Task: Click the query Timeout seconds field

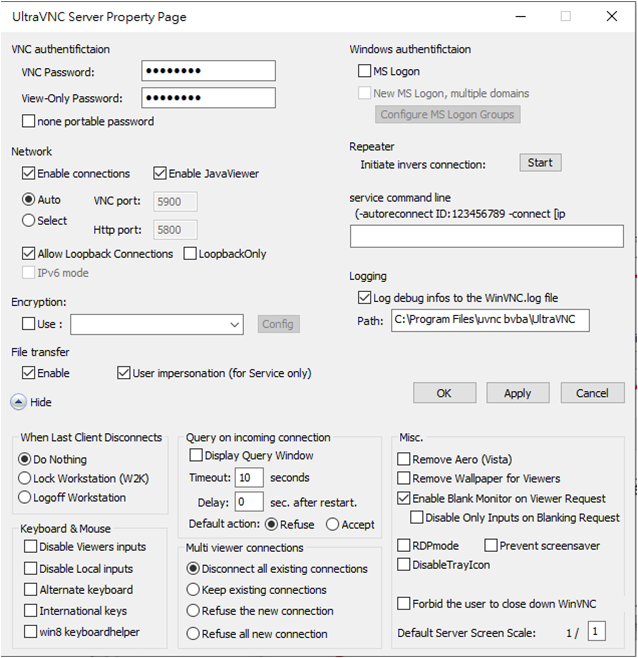Action: click(249, 478)
